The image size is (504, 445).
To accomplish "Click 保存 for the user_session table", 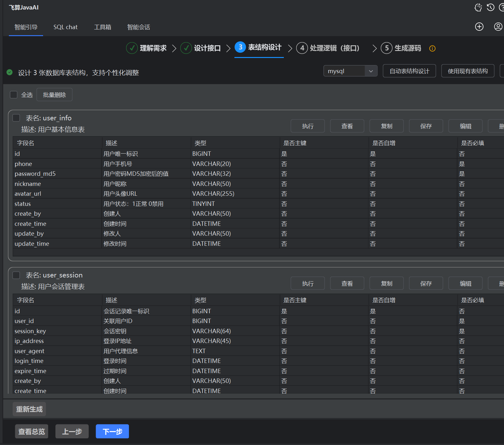I will 426,283.
